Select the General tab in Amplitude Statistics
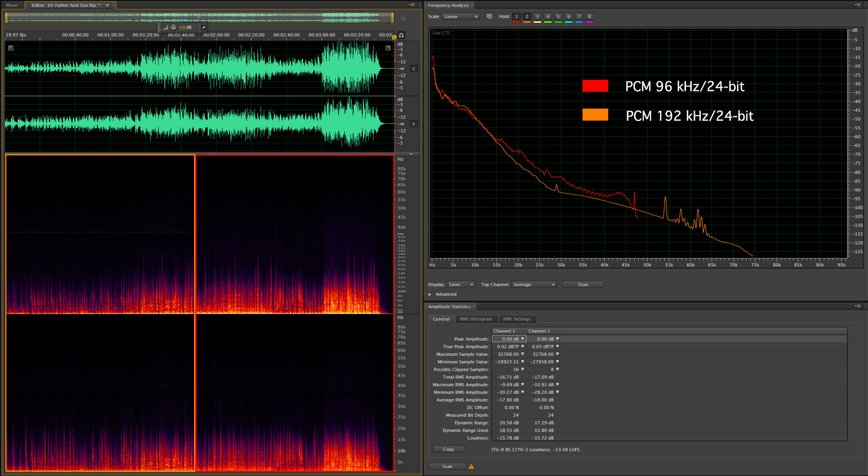The height and width of the screenshot is (476, 868). 441,319
